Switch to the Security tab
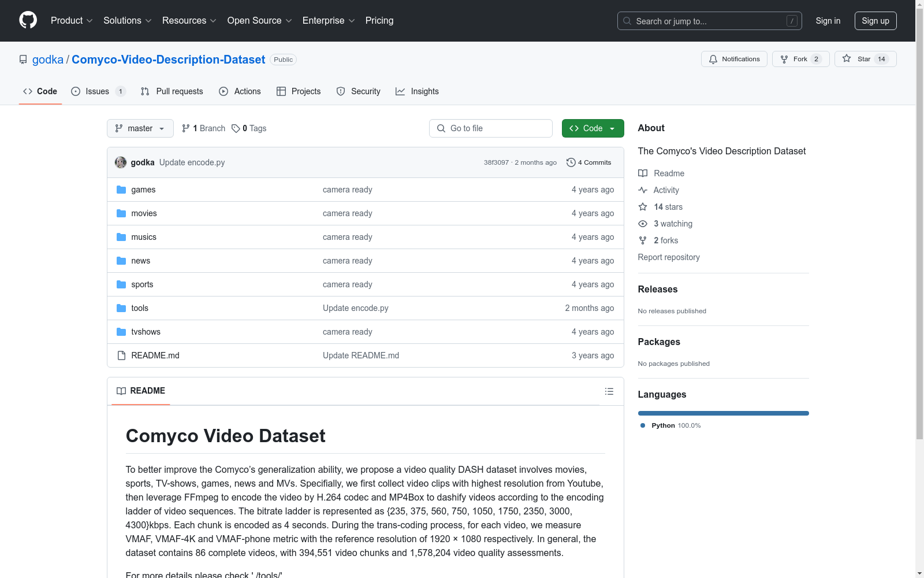Image resolution: width=924 pixels, height=578 pixels. pyautogui.click(x=358, y=91)
